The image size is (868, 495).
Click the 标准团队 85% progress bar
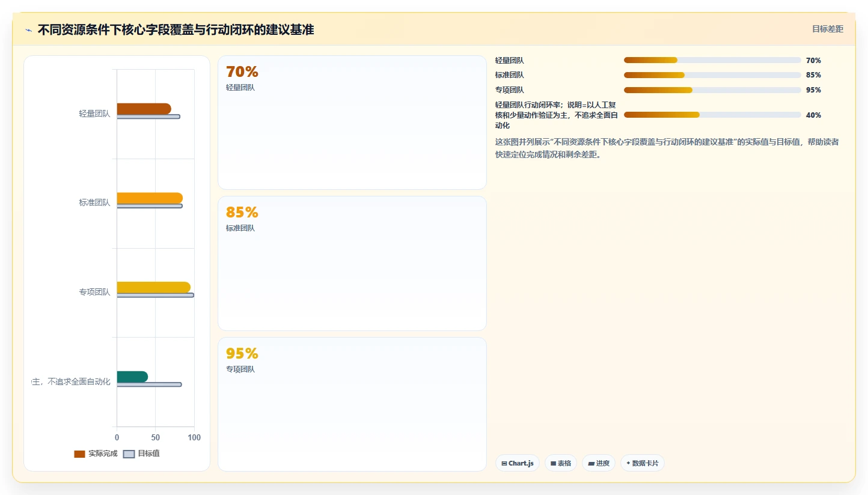[x=712, y=75]
